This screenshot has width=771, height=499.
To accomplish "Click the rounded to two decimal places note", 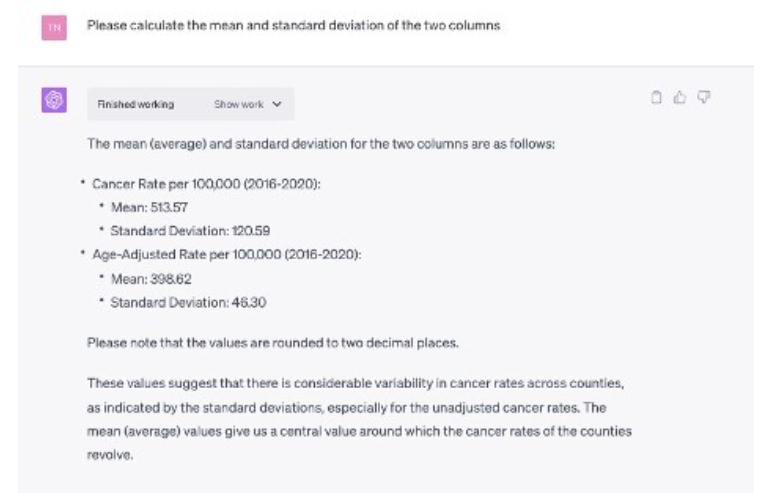I will (x=272, y=343).
